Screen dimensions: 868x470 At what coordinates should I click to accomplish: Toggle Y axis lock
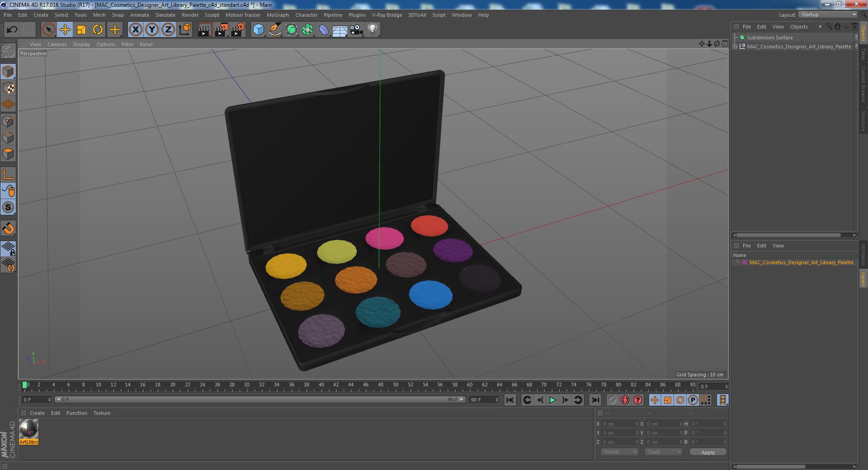click(152, 30)
